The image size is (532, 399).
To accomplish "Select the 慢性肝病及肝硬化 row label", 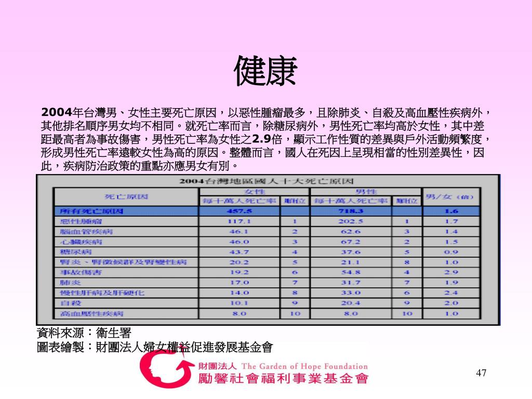I will (102, 292).
